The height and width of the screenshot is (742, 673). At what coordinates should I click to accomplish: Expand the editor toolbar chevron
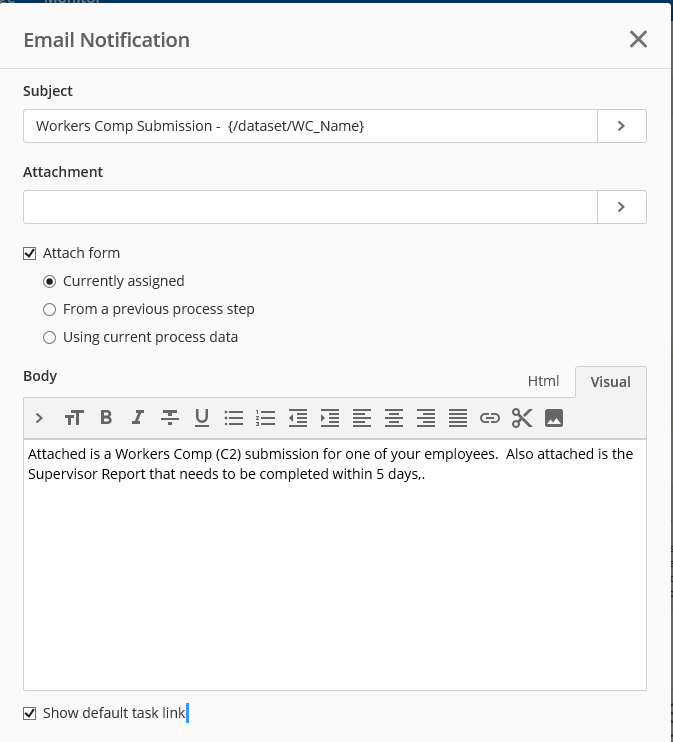(x=39, y=417)
